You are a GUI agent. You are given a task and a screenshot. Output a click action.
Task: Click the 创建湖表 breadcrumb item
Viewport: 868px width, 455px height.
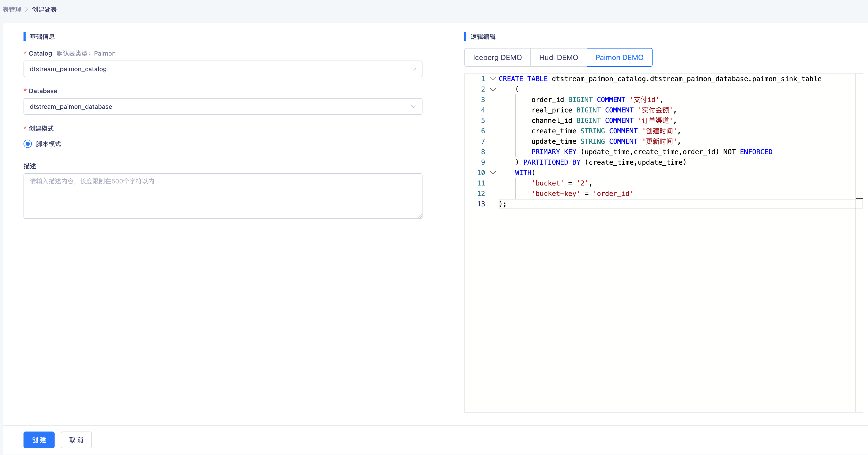tap(44, 9)
